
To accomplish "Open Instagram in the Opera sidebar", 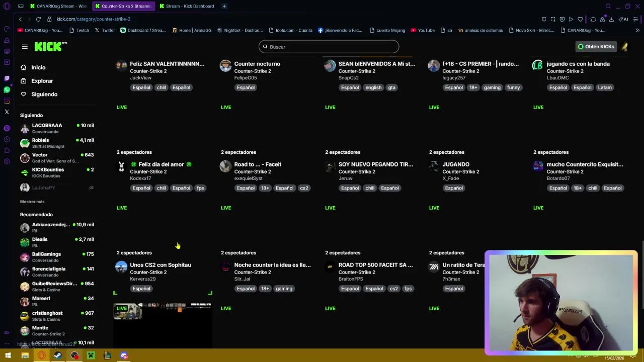I will (x=7, y=101).
